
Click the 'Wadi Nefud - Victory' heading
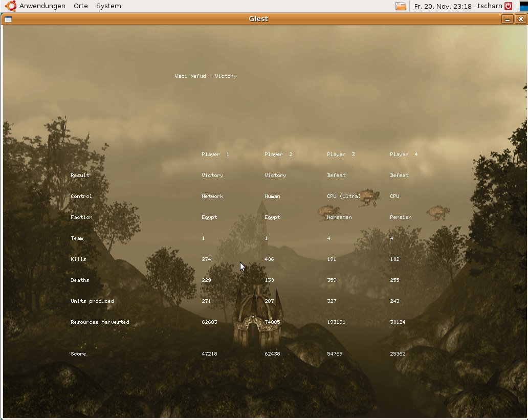tap(206, 76)
